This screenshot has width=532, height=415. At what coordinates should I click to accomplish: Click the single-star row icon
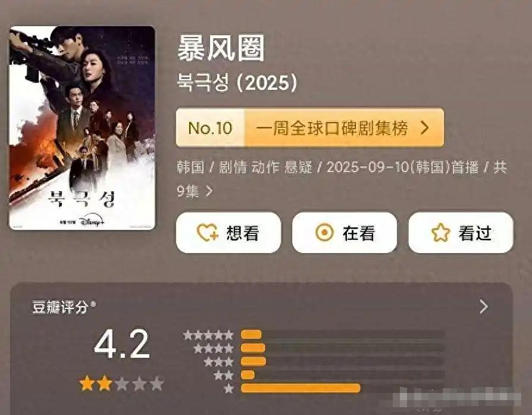click(x=229, y=388)
